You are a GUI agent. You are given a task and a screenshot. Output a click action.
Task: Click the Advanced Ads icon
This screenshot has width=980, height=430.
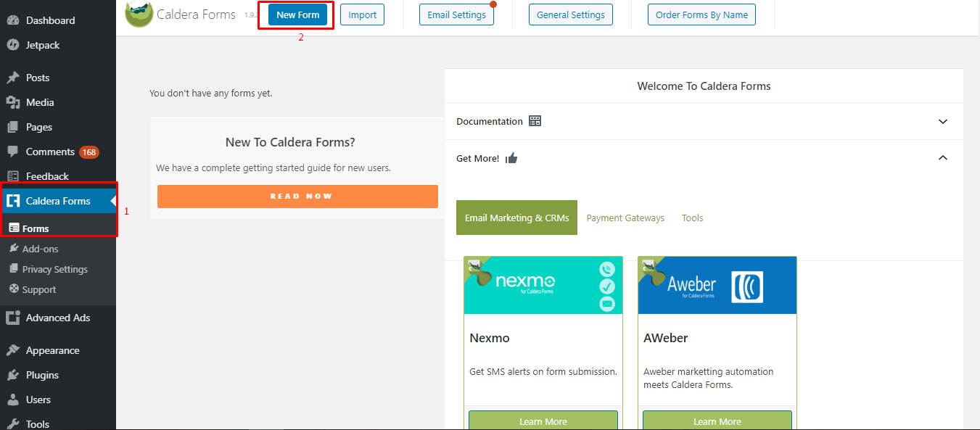(13, 318)
